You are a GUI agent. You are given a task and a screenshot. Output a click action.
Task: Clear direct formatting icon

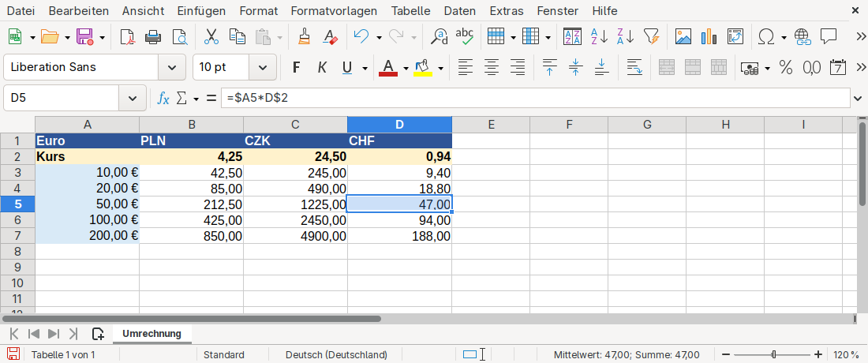click(330, 37)
